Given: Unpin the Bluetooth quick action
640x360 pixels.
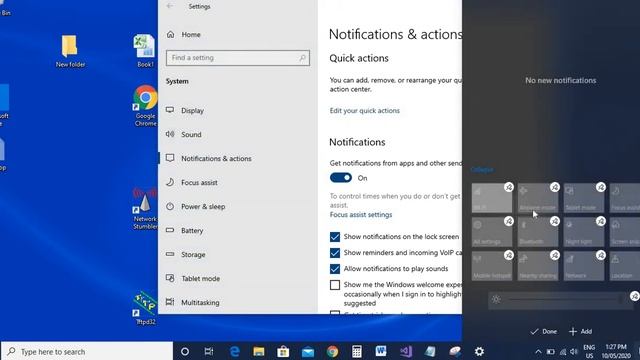Looking at the screenshot, I should [555, 221].
